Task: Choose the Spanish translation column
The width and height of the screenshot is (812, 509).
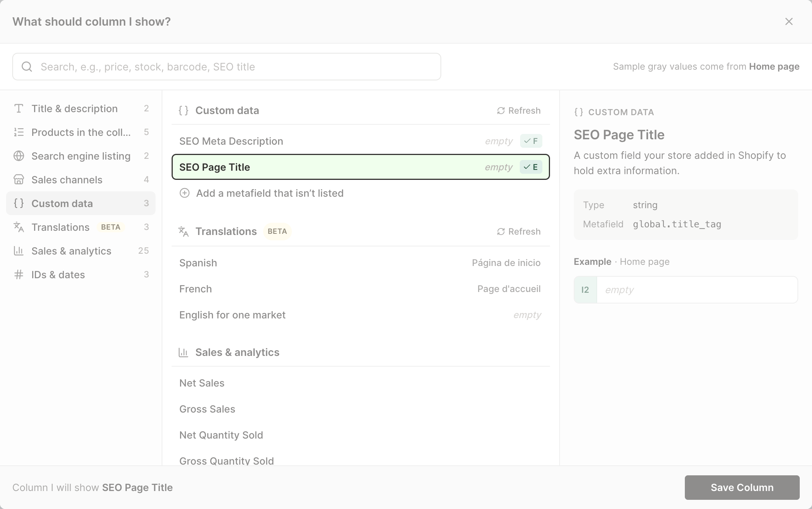Action: (361, 263)
